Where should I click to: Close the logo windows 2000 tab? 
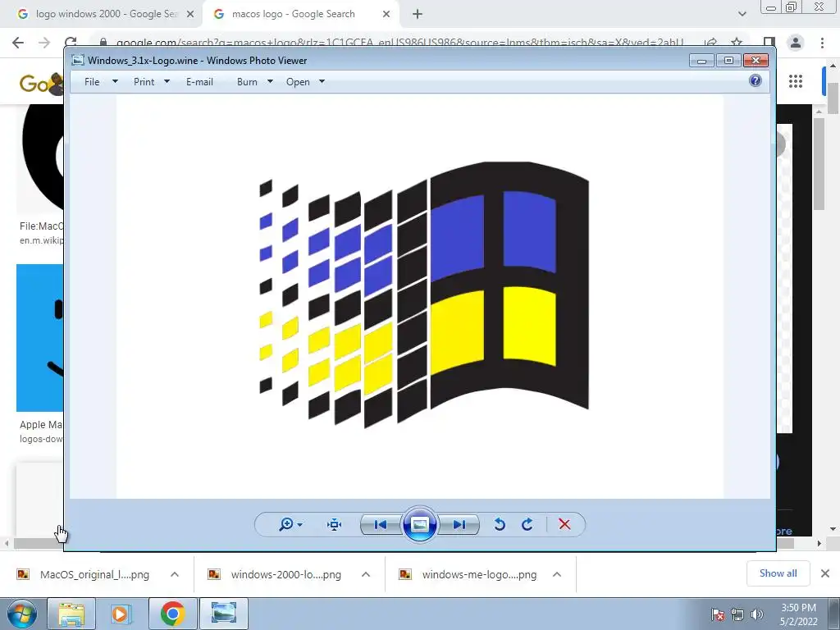pos(190,15)
